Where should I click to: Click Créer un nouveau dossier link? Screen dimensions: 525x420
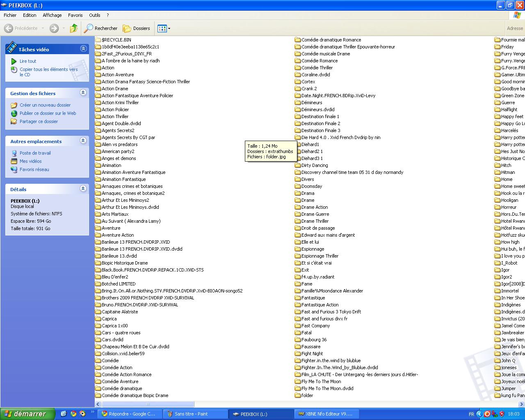coord(45,105)
